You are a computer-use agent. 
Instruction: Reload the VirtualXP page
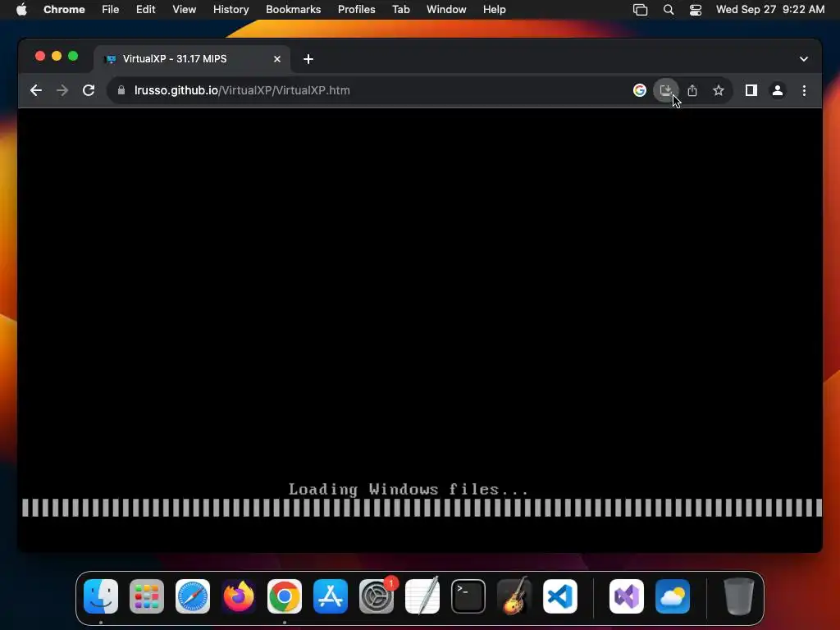point(89,90)
